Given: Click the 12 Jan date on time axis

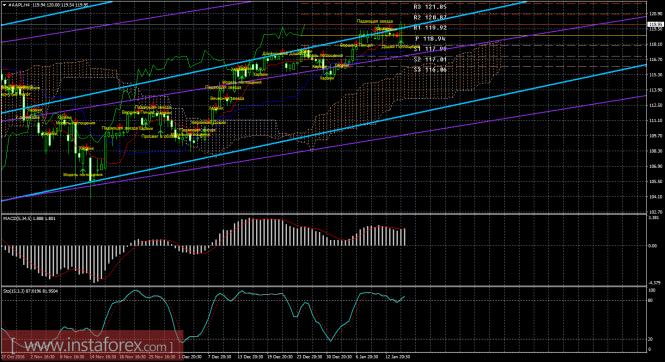Looking at the screenshot, I should click(x=397, y=357).
